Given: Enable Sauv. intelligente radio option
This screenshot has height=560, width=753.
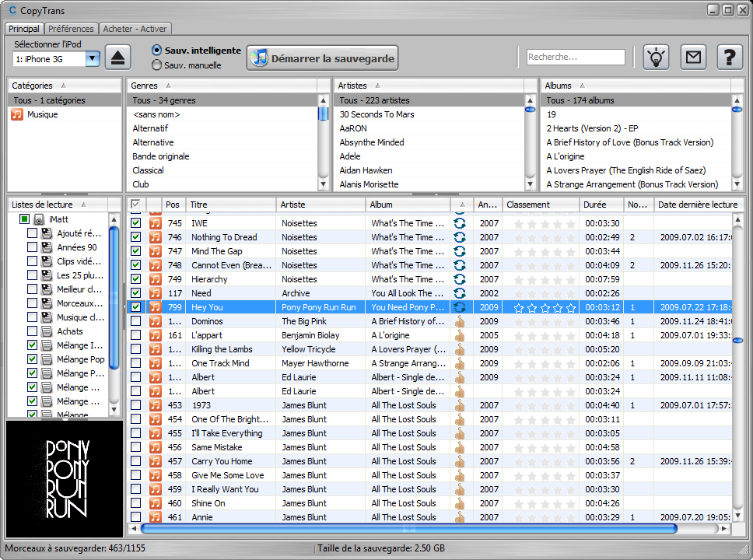Looking at the screenshot, I should click(157, 50).
